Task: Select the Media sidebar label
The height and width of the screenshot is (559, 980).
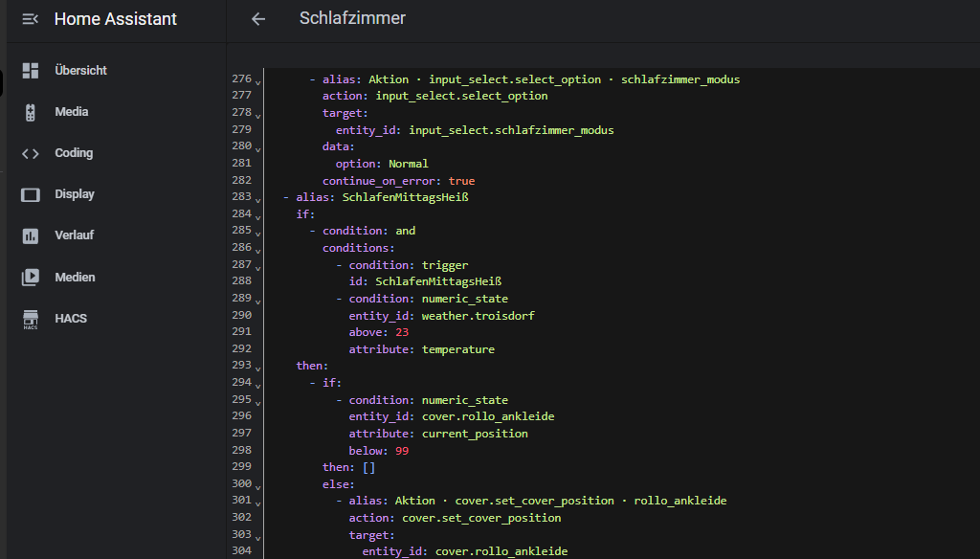Action: [x=71, y=112]
